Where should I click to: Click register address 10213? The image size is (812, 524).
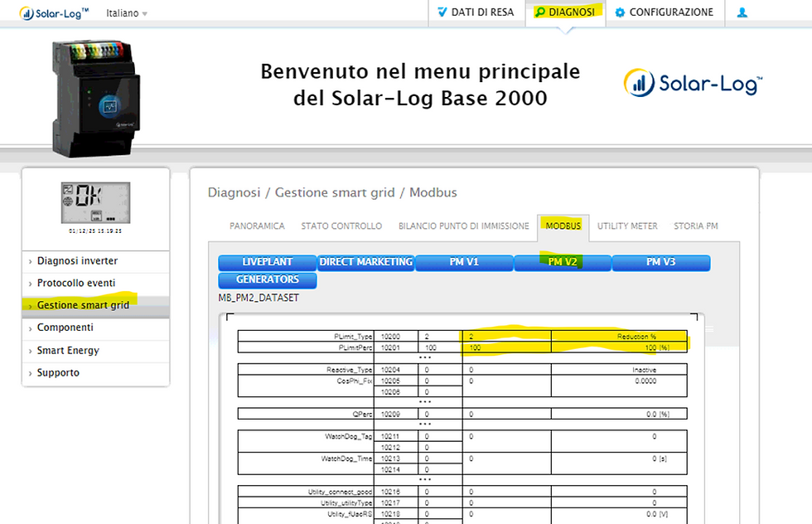(x=390, y=458)
